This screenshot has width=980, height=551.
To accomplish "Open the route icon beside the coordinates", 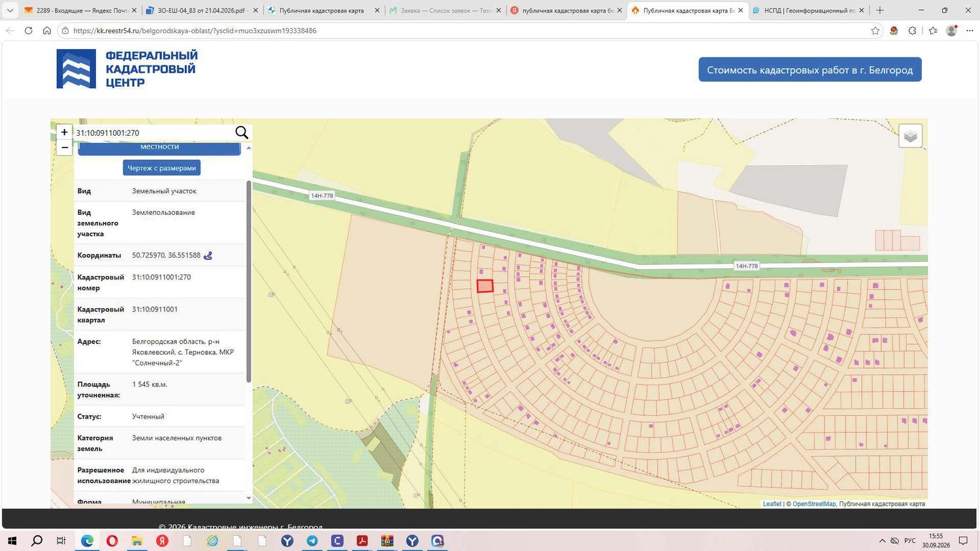I will [x=208, y=255].
